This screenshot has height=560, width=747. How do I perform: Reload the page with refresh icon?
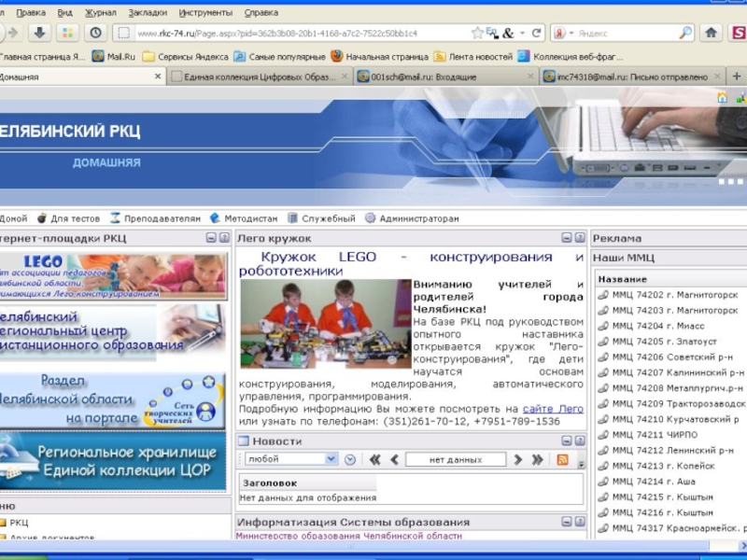point(536,33)
